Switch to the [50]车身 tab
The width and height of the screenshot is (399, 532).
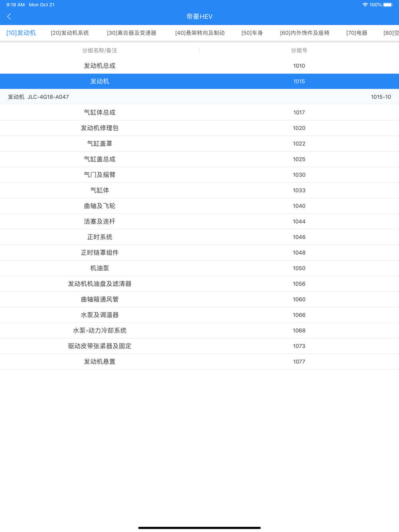(252, 33)
